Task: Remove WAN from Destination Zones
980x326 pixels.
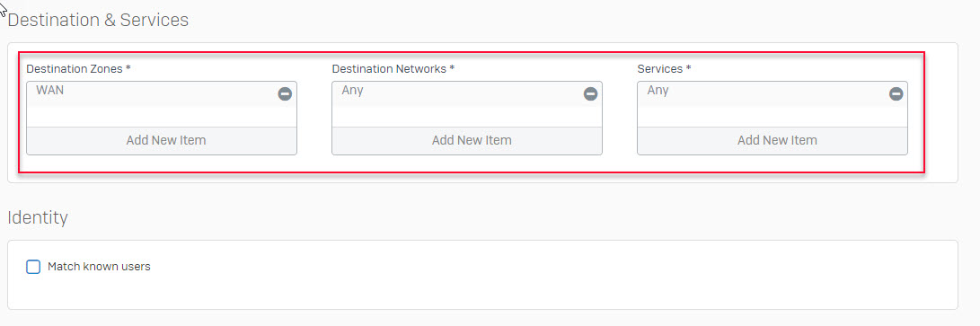Action: click(285, 94)
